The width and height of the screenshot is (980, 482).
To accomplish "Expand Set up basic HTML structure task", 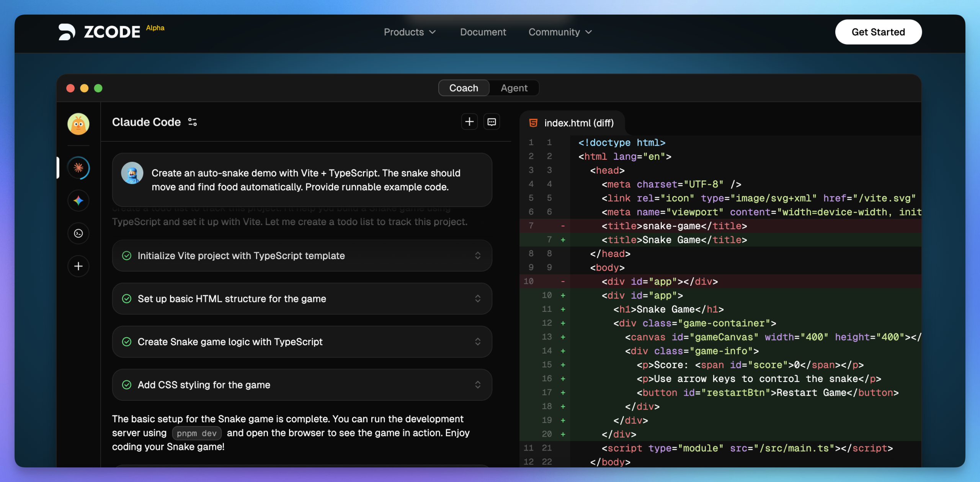I will coord(477,299).
